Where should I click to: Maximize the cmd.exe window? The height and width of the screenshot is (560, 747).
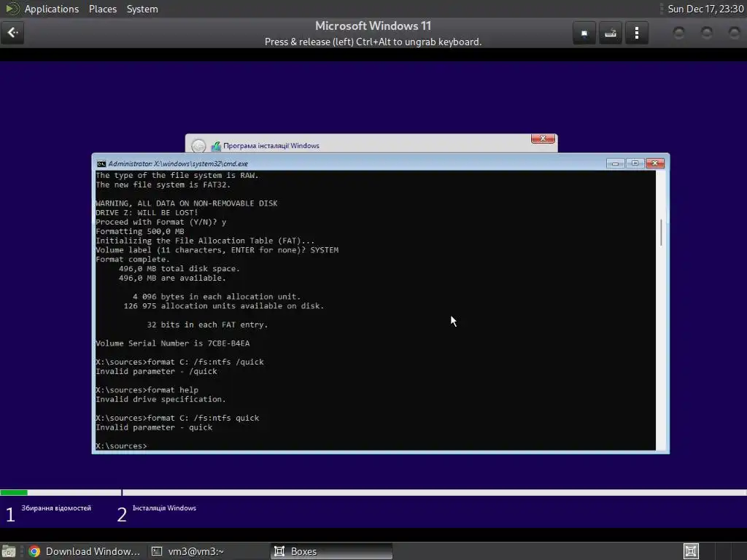(x=635, y=163)
